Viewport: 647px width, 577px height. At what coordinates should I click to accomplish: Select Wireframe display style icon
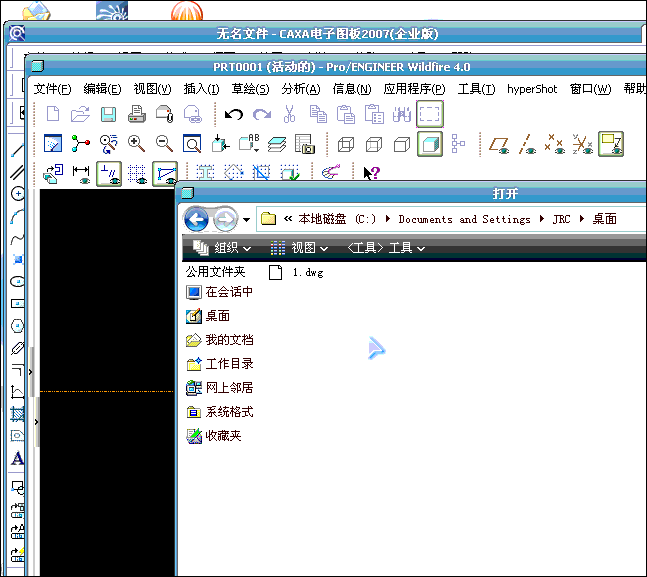pyautogui.click(x=346, y=144)
